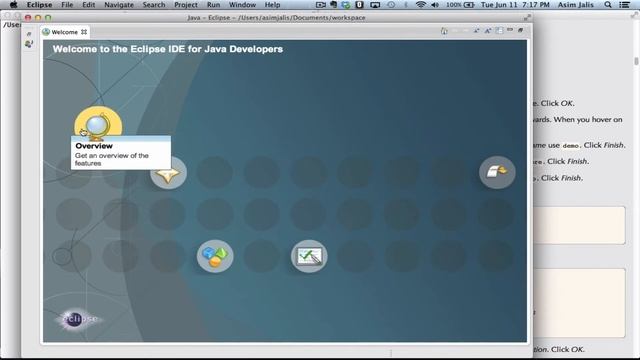The height and width of the screenshot is (360, 640).
Task: Open the Apple menu
Action: pyautogui.click(x=13, y=5)
